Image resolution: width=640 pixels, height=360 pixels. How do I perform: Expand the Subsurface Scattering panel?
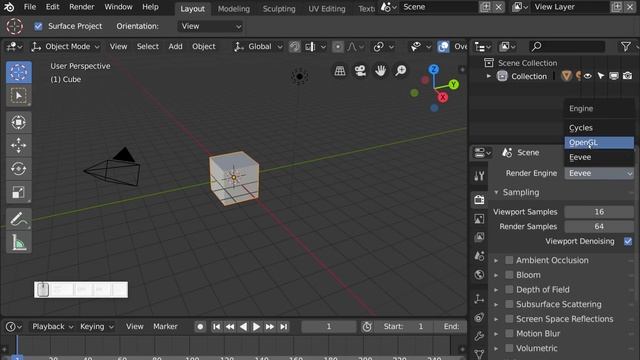496,304
